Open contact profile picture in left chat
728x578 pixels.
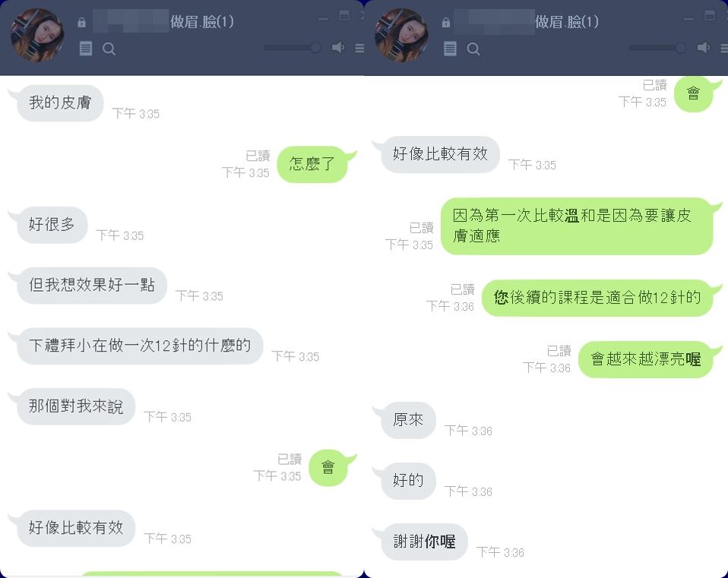point(37,35)
